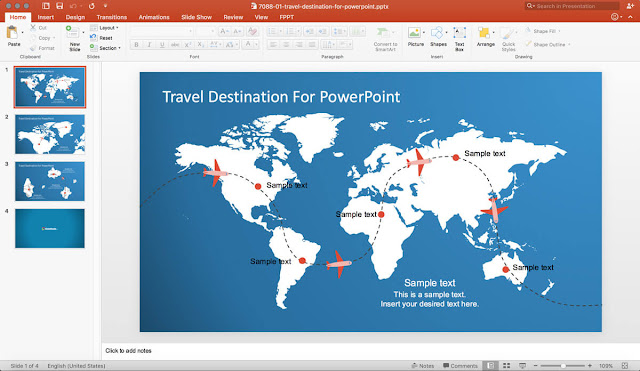
Task: Open the Shape Outline dropdown
Action: (547, 44)
